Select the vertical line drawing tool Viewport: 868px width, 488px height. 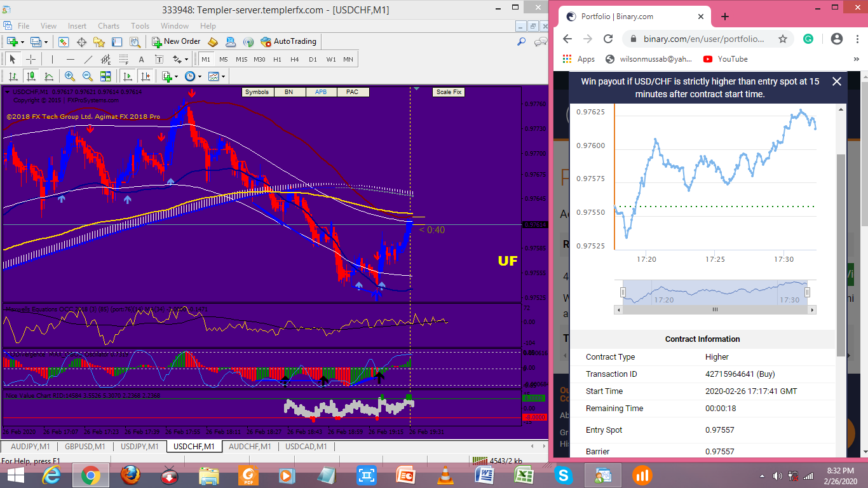click(x=53, y=60)
